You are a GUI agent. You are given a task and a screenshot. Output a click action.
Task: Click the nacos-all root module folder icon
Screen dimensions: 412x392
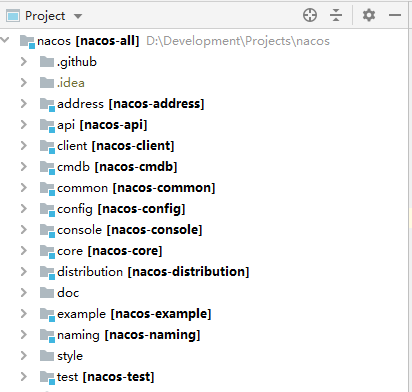[27, 41]
